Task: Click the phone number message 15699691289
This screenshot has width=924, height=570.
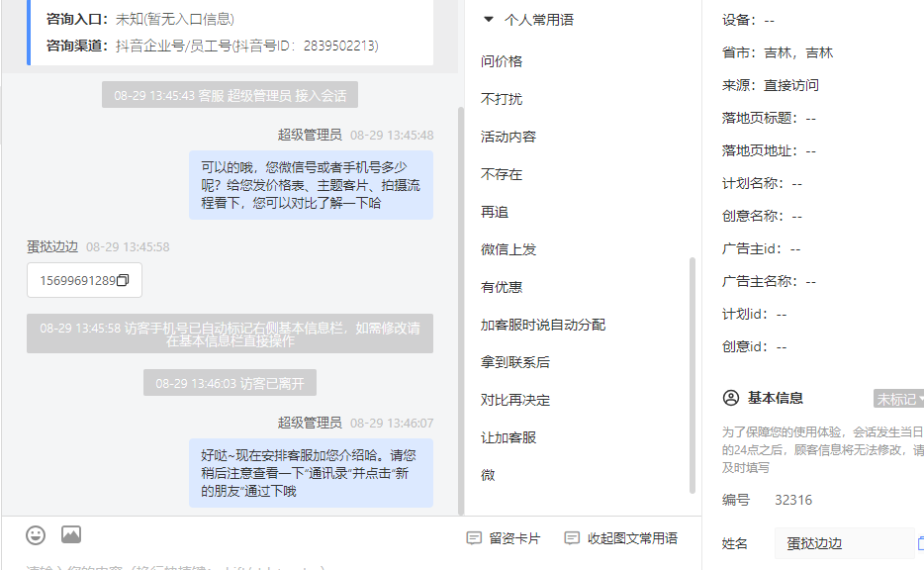Action: pyautogui.click(x=84, y=281)
